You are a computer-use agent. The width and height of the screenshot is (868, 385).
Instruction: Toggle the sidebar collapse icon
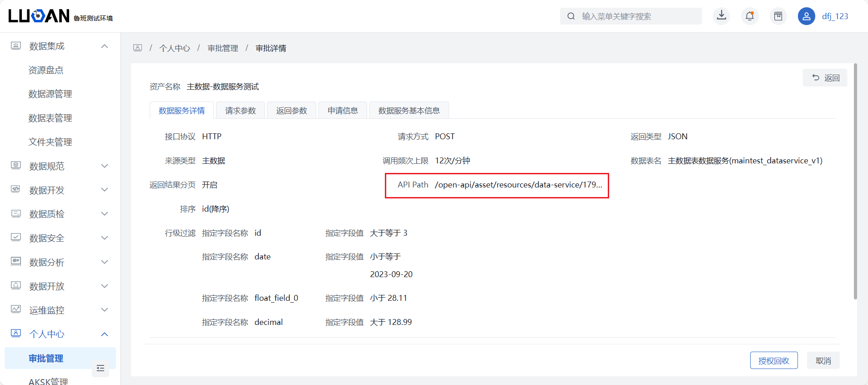pos(101,368)
